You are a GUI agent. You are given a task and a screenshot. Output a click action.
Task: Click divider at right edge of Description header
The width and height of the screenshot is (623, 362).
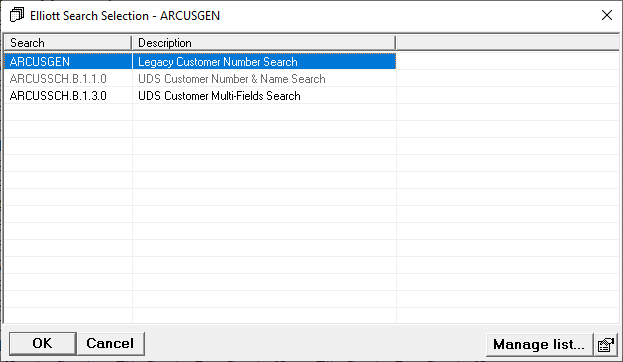coord(396,43)
